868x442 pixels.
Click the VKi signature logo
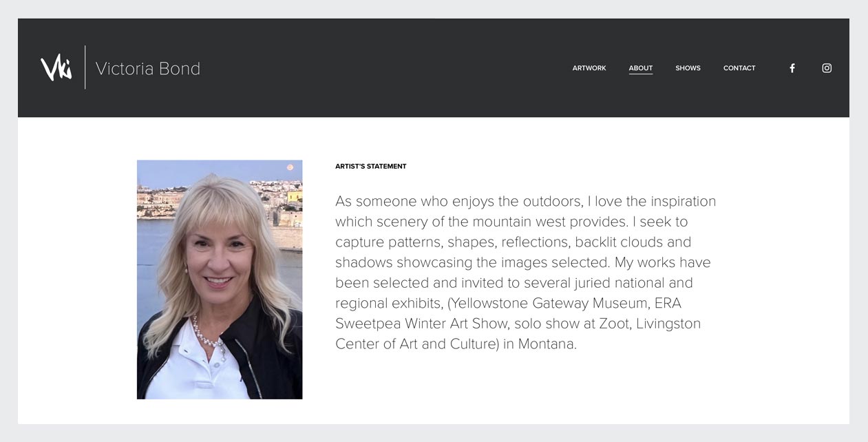pos(56,68)
